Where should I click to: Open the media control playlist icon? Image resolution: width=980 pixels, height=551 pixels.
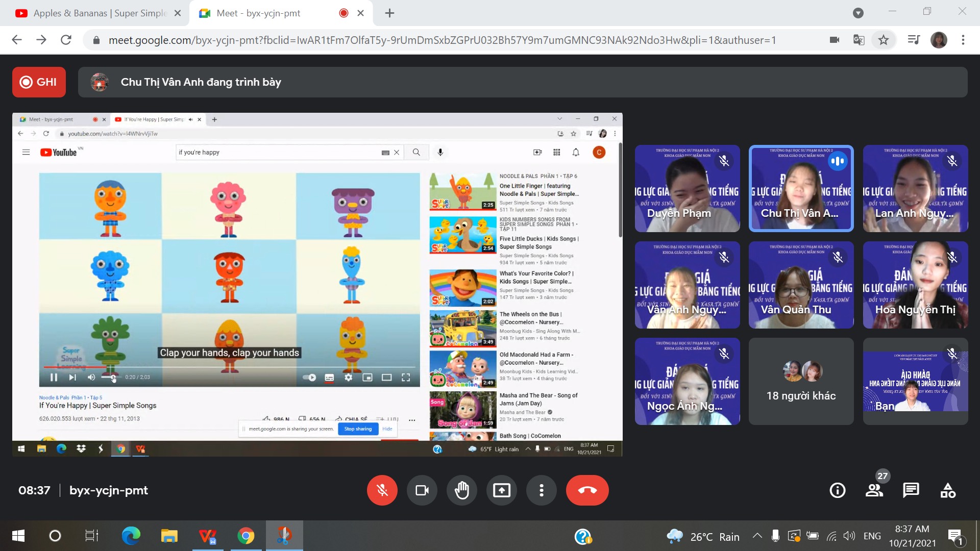click(914, 40)
